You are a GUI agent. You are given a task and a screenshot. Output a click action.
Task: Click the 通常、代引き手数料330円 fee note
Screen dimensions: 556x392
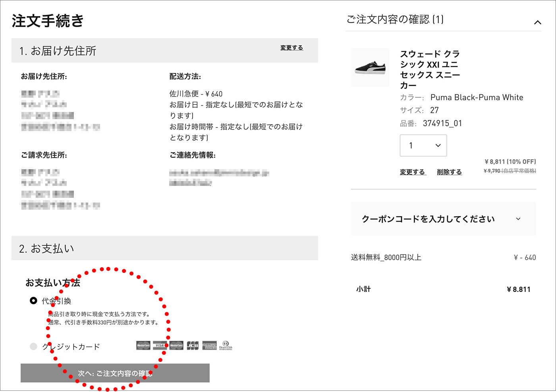(103, 322)
